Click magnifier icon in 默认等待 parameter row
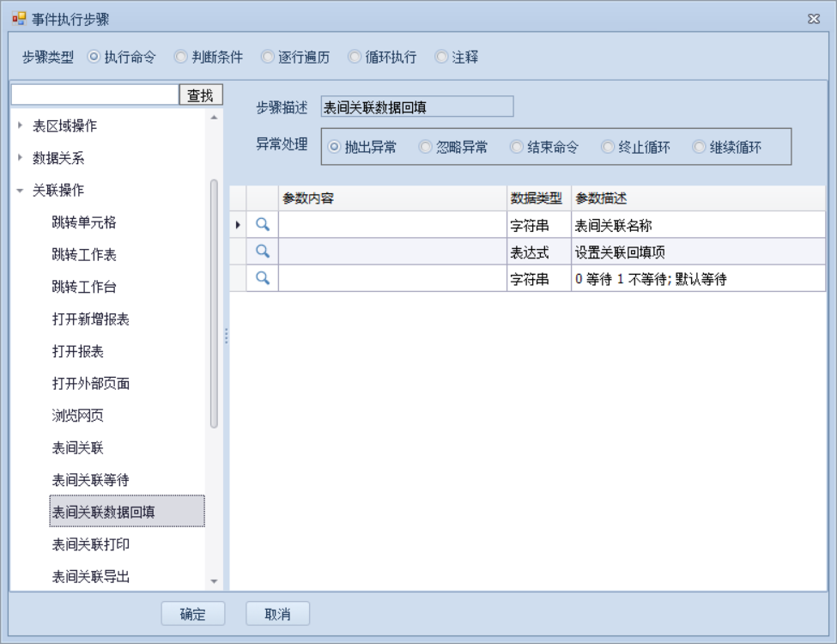 264,277
